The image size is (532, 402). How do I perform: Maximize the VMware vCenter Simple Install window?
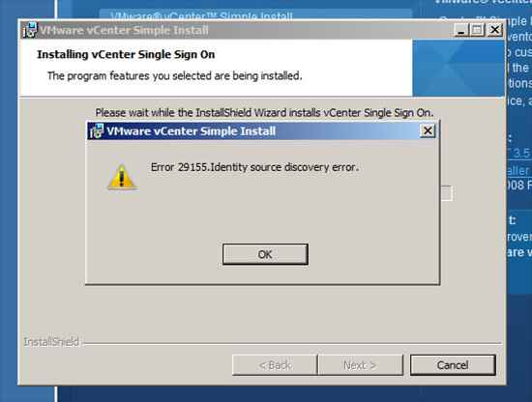click(477, 30)
